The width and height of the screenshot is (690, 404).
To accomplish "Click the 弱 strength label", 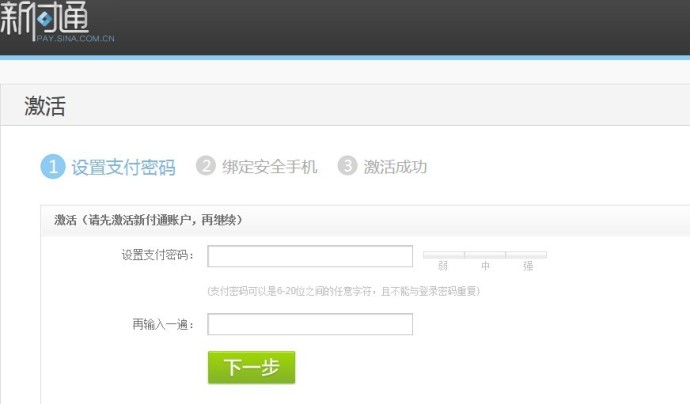I will coord(443,266).
